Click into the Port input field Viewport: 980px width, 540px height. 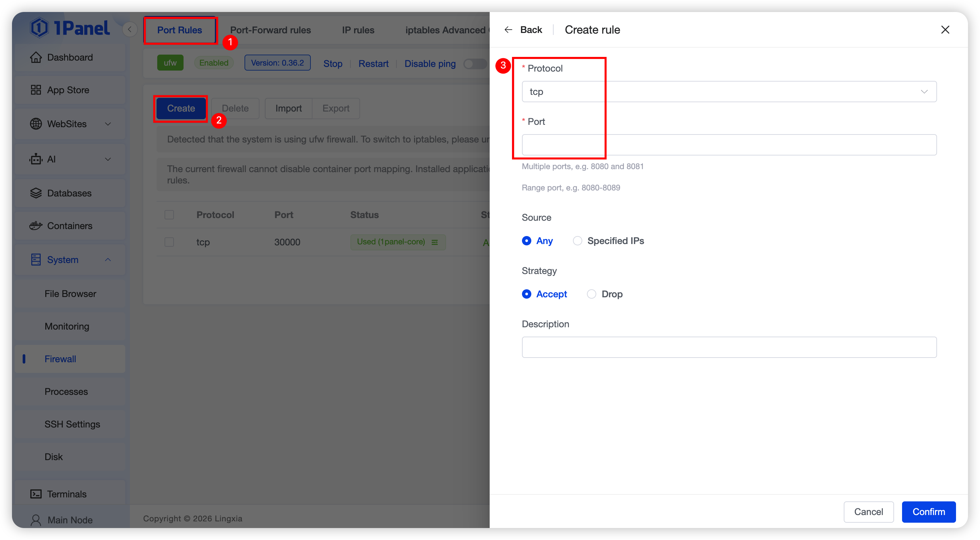(729, 145)
